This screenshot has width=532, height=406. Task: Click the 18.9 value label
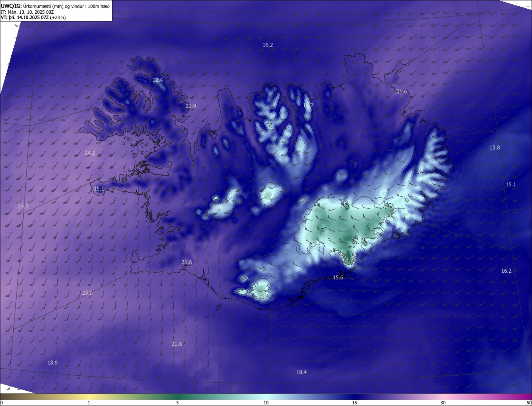pyautogui.click(x=52, y=362)
